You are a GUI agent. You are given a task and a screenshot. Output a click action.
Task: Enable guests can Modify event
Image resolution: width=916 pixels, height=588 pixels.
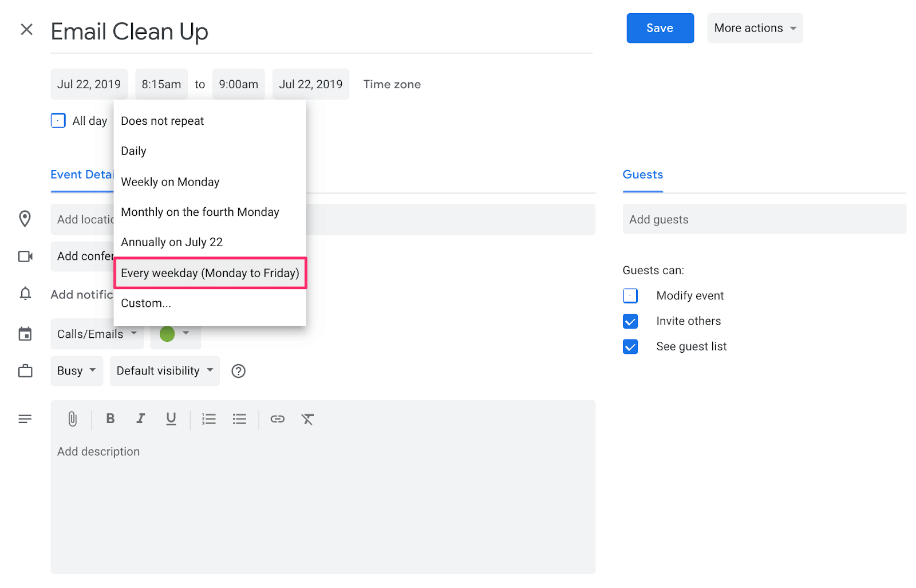pos(630,295)
